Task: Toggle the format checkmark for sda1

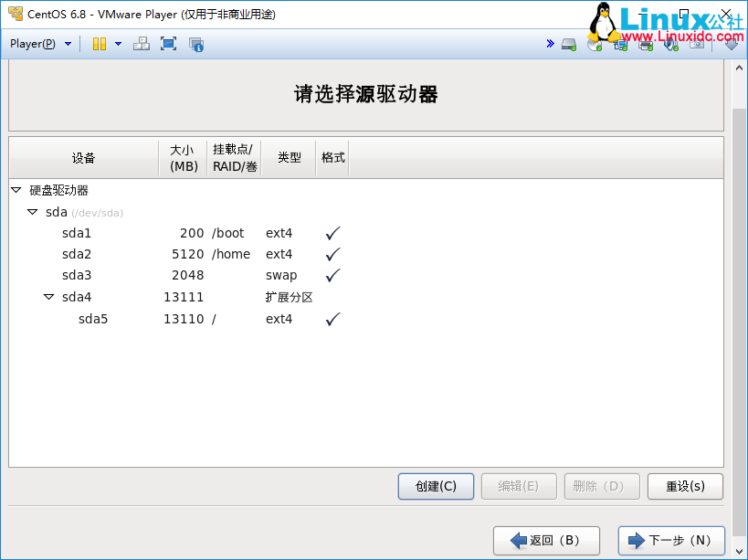Action: pos(332,233)
